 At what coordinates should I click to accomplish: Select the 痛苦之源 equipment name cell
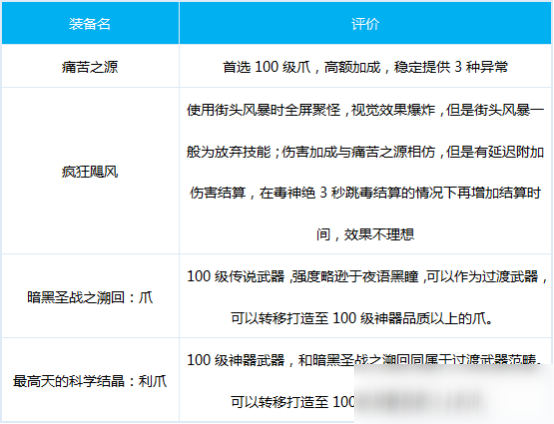click(x=90, y=67)
